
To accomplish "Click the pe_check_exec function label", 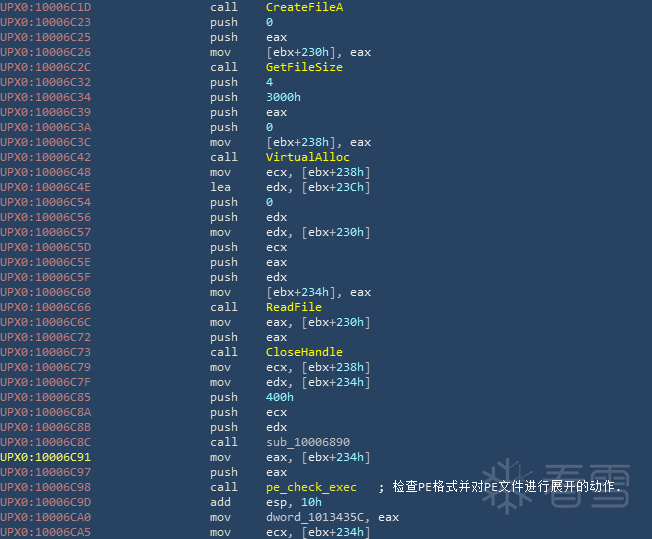I will [x=311, y=487].
